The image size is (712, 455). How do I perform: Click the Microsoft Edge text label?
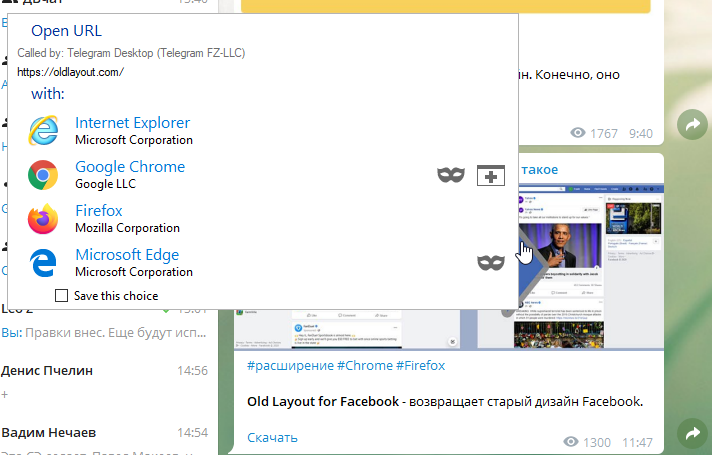pyautogui.click(x=127, y=255)
